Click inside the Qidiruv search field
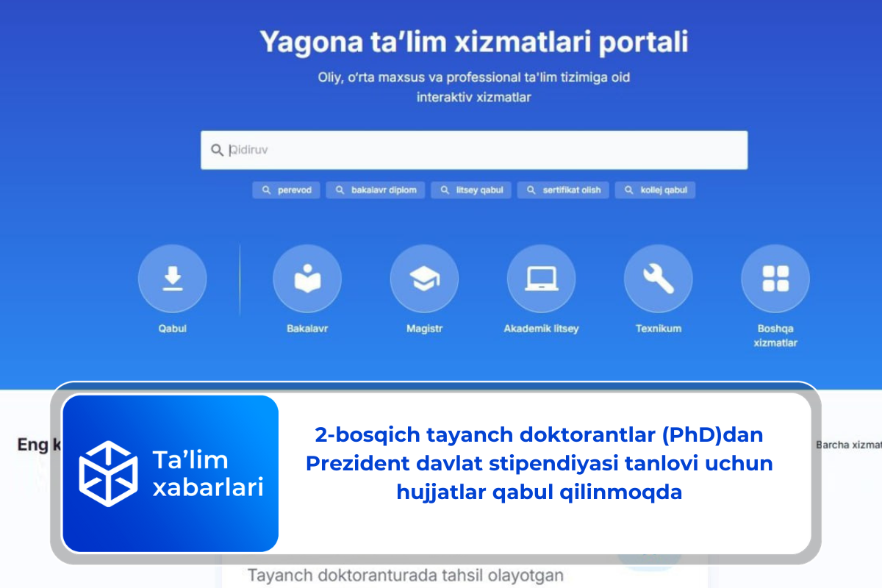882x588 pixels. [x=475, y=149]
